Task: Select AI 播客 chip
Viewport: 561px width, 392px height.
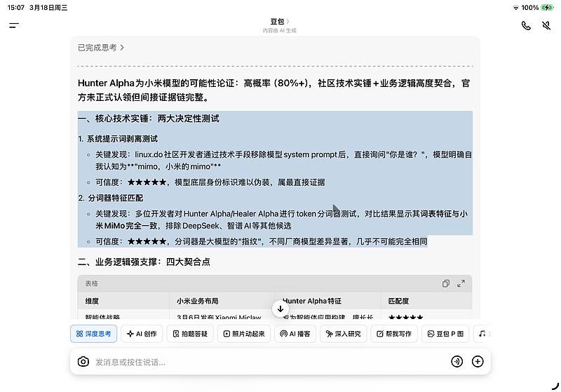Action: [295, 334]
